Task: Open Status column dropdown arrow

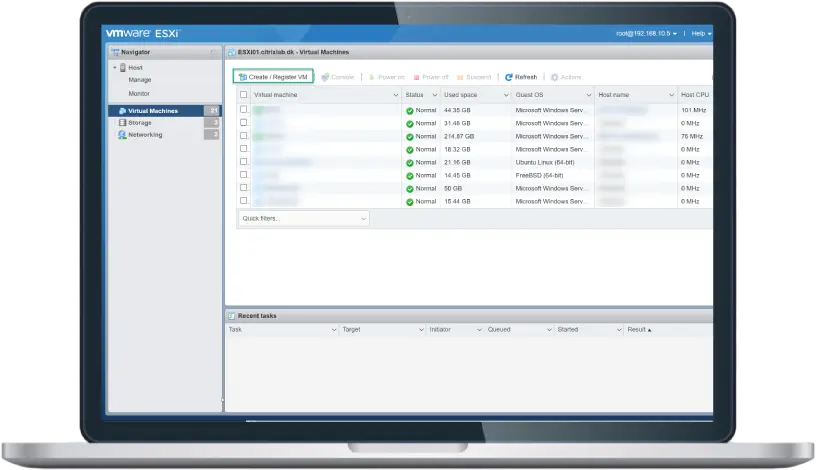Action: point(435,95)
